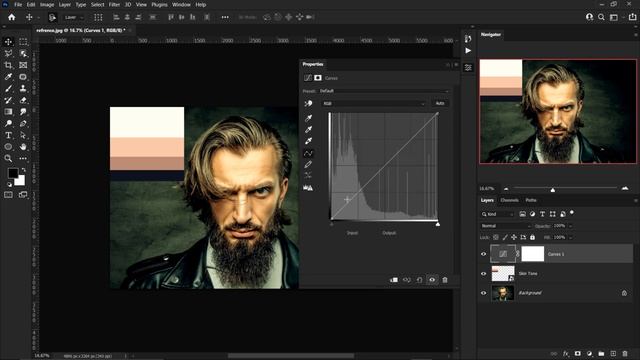The height and width of the screenshot is (360, 640).
Task: Click the on-image adjustment hand tool in Curves
Action: click(308, 104)
